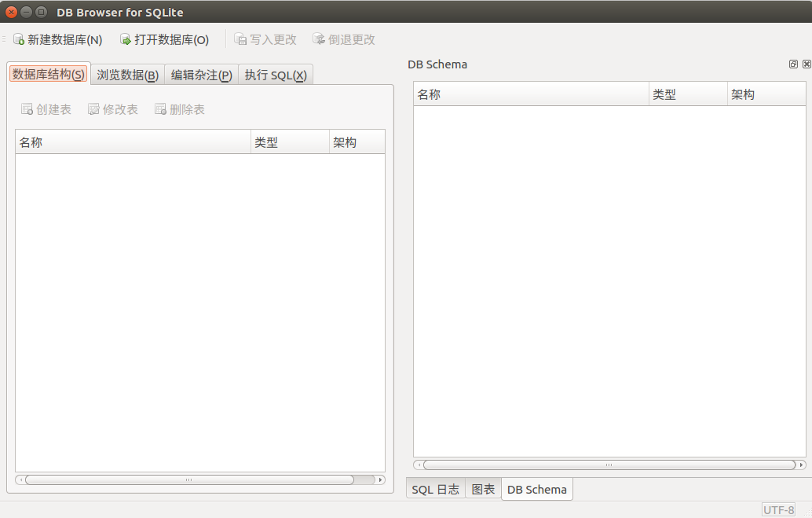The width and height of the screenshot is (812, 518).
Task: Click the Revert Changes button (倒退更改)
Action: tap(344, 39)
